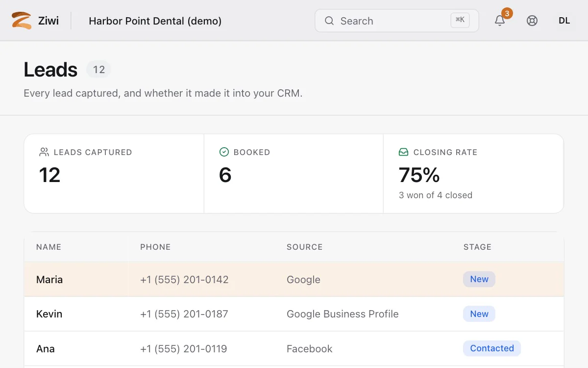This screenshot has height=368, width=588.
Task: Click the notification count badge 3
Action: pos(507,13)
